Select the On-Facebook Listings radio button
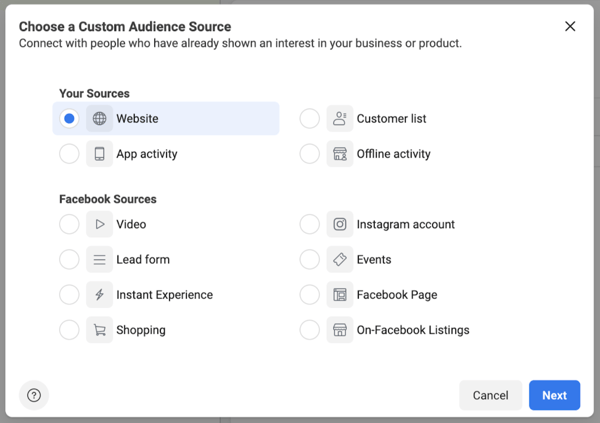Image resolution: width=600 pixels, height=423 pixels. 310,330
